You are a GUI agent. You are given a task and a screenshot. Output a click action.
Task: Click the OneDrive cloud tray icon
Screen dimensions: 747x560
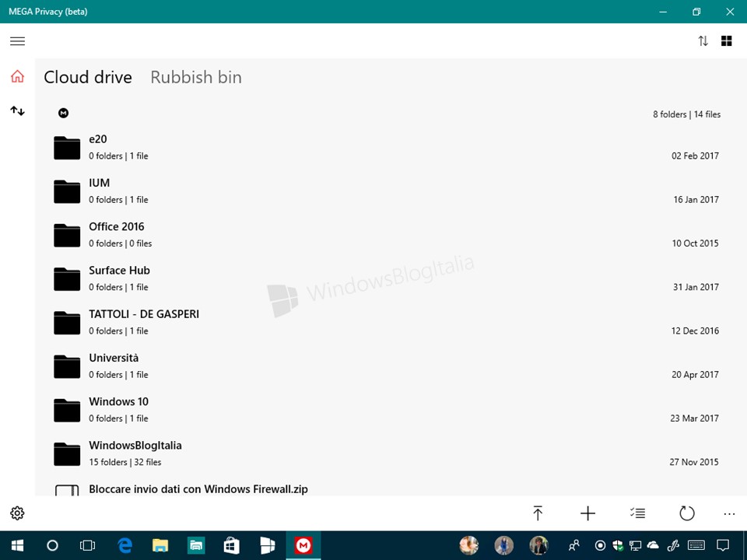coord(653,544)
